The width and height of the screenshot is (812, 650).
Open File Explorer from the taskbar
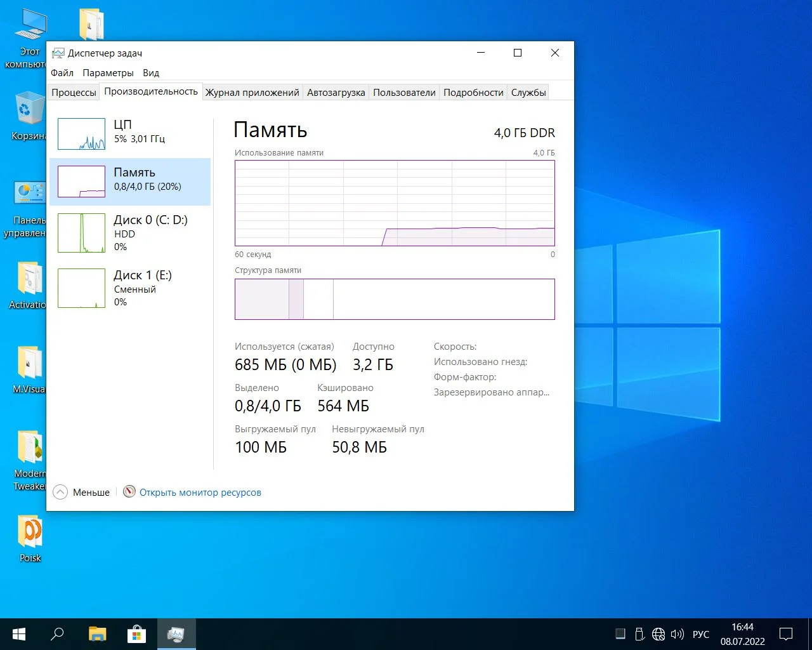[97, 634]
